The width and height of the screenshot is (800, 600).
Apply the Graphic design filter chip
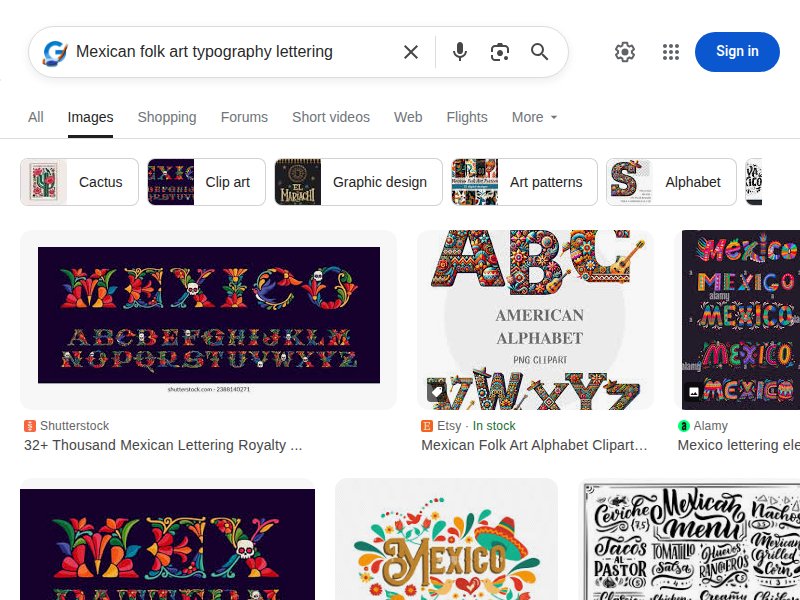click(x=357, y=182)
